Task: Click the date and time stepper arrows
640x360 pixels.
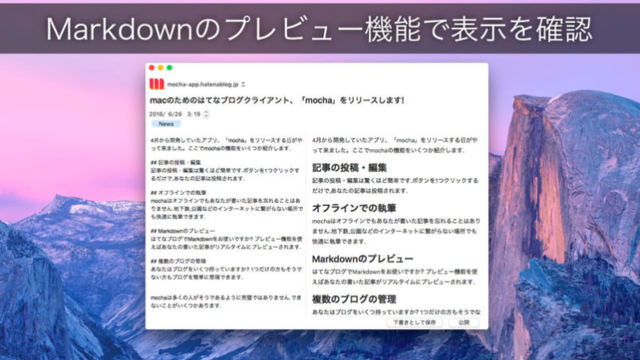Action: [x=206, y=114]
